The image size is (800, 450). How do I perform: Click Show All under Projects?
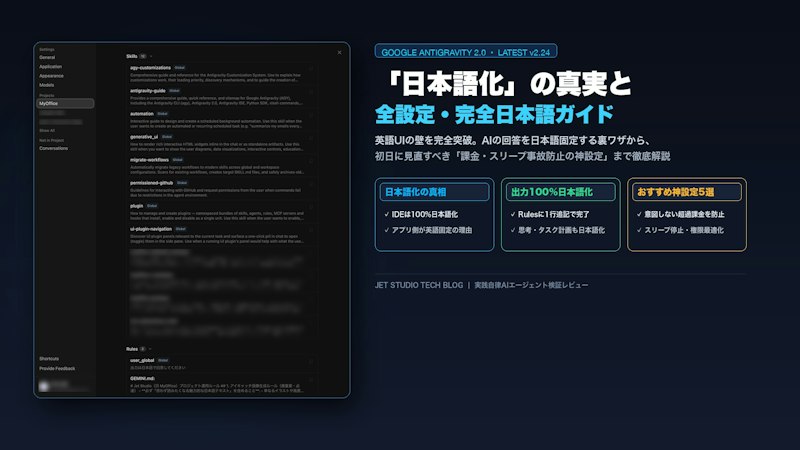click(47, 131)
